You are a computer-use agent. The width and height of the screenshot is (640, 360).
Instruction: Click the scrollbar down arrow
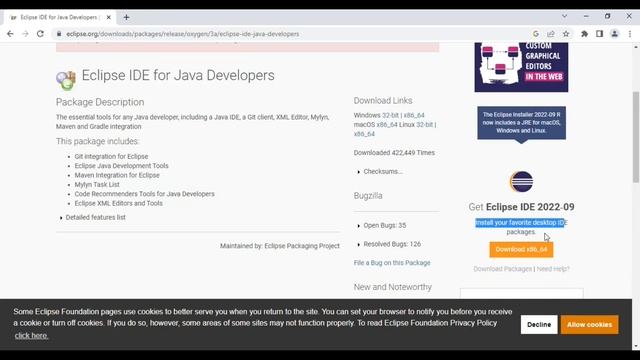[x=636, y=347]
